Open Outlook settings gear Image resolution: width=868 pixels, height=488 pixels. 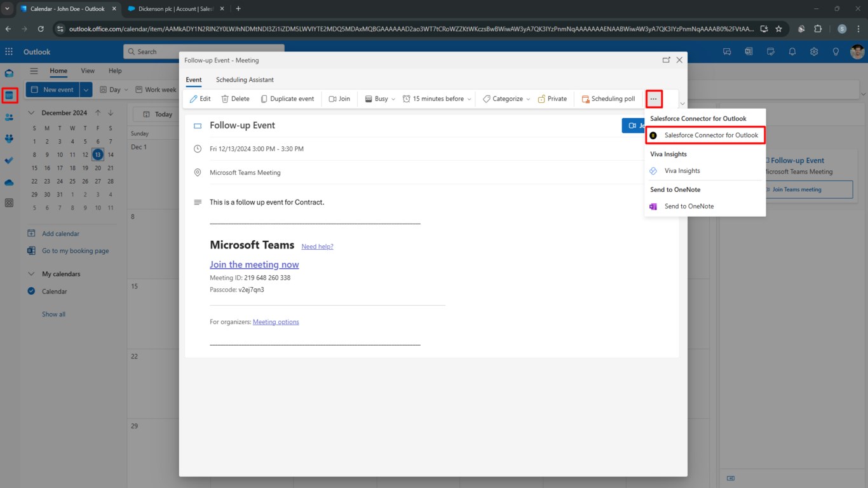[814, 51]
